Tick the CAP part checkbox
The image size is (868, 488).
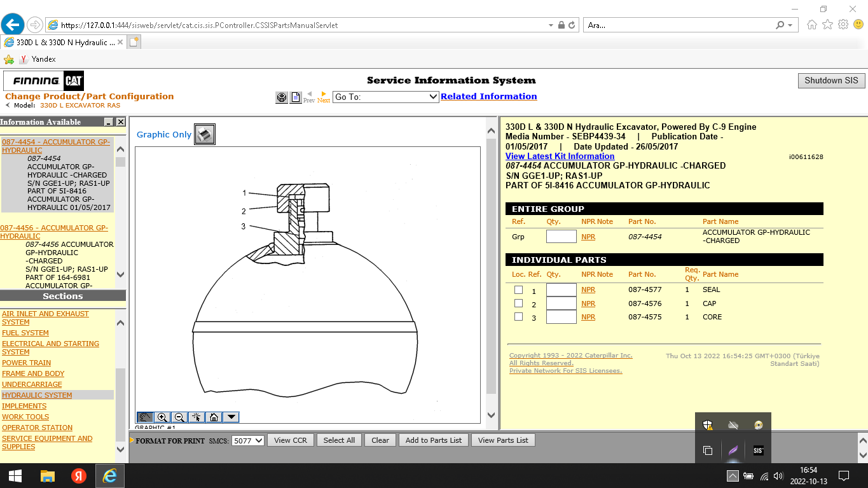pos(519,303)
